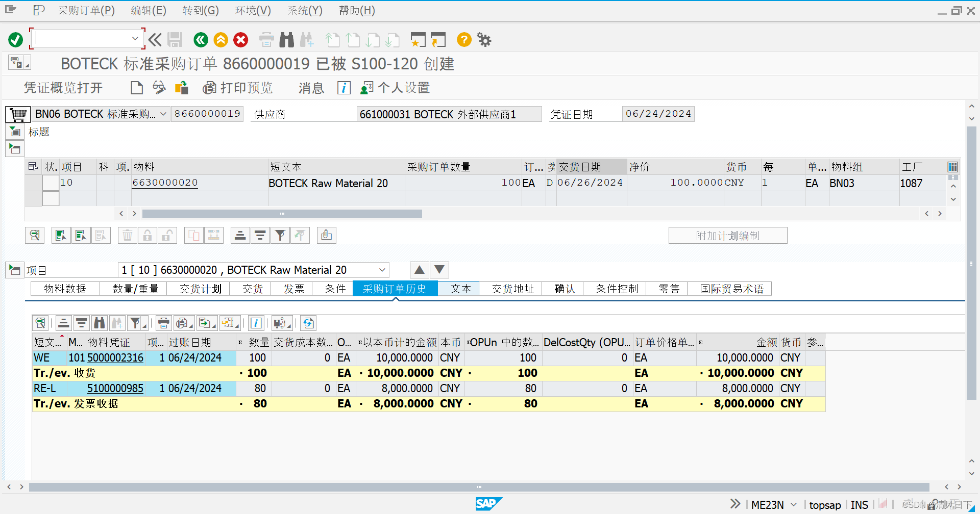Collapse the 项目 item detail section
Viewport: 980px width, 514px height.
tap(15, 270)
